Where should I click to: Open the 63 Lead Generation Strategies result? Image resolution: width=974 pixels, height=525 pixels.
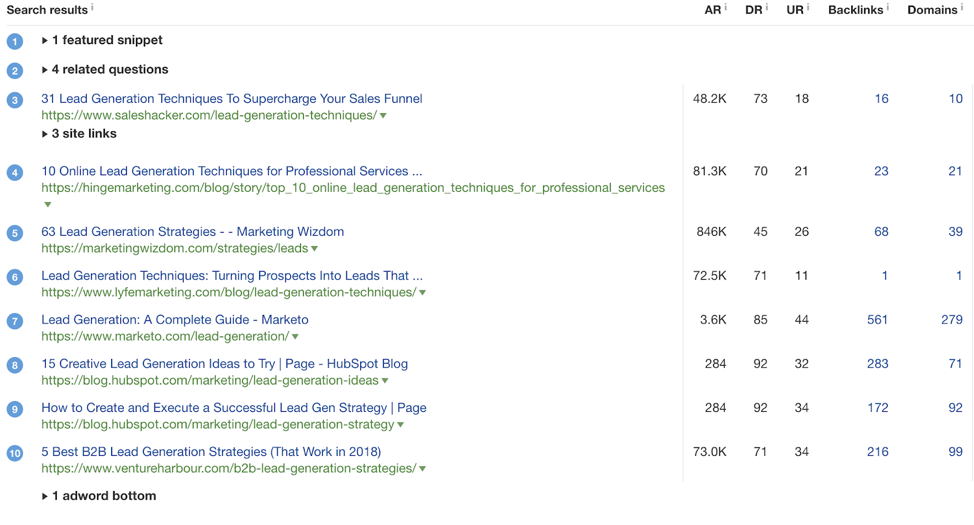[x=193, y=232]
